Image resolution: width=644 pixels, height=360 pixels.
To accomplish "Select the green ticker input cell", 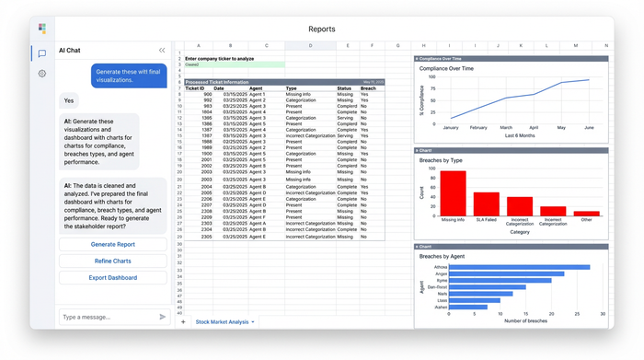I will 235,64.
